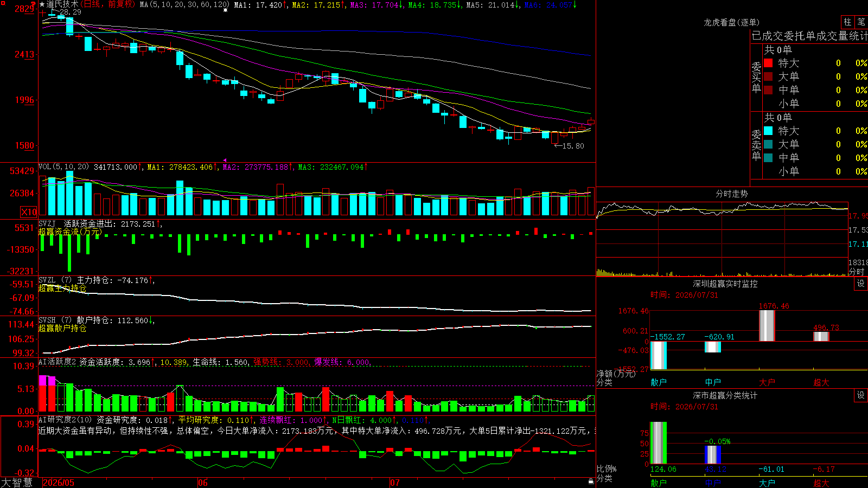Click the 龙虎看盘(逐单) panel title
This screenshot has height=488, width=868.
tap(731, 22)
